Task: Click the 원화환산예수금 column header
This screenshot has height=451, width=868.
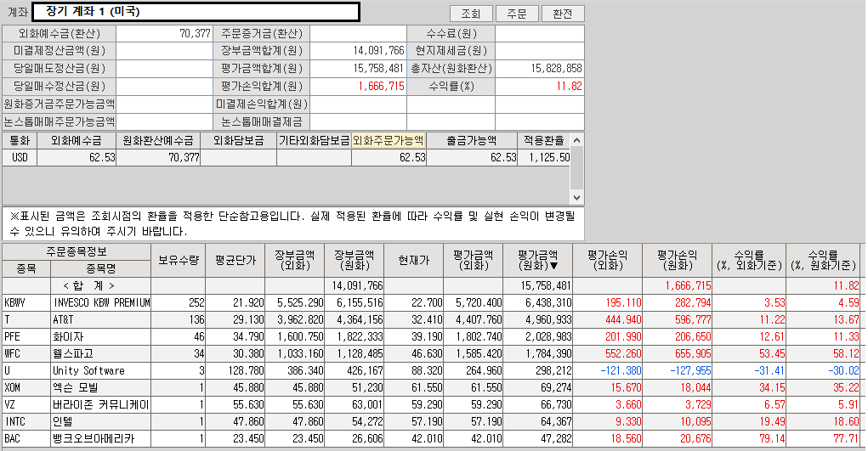Action: [x=158, y=140]
